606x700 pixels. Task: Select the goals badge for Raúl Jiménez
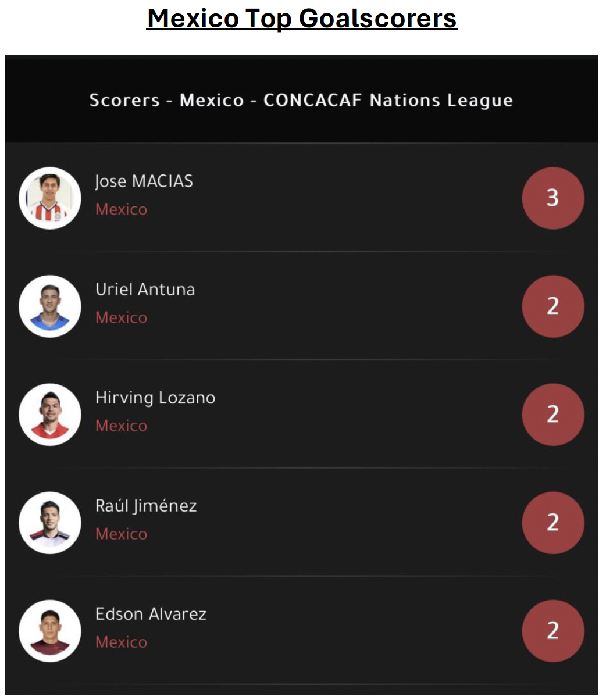coord(553,523)
